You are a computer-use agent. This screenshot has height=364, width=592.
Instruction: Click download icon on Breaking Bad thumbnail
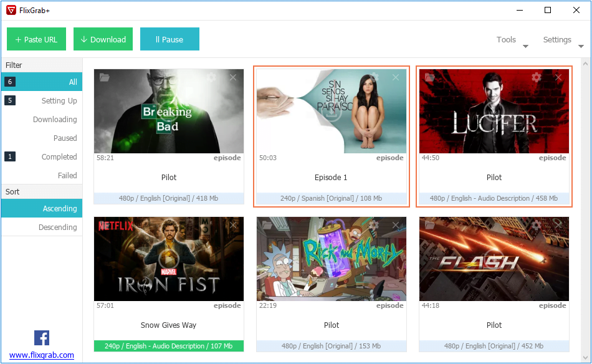169,112
